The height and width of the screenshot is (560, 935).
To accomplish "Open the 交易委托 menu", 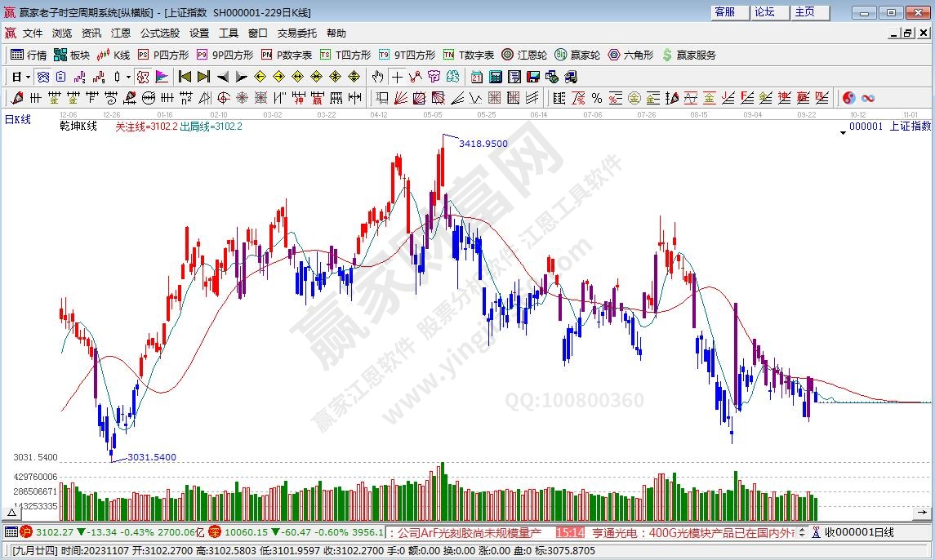I will (x=296, y=33).
